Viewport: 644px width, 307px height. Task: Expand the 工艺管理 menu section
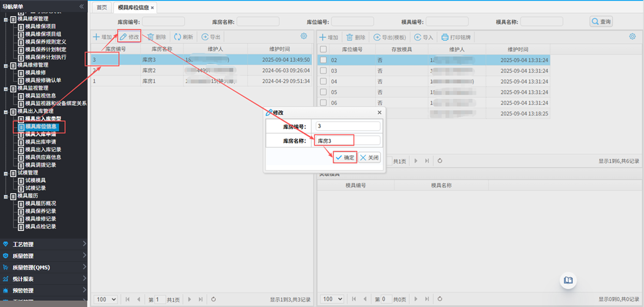(44, 244)
